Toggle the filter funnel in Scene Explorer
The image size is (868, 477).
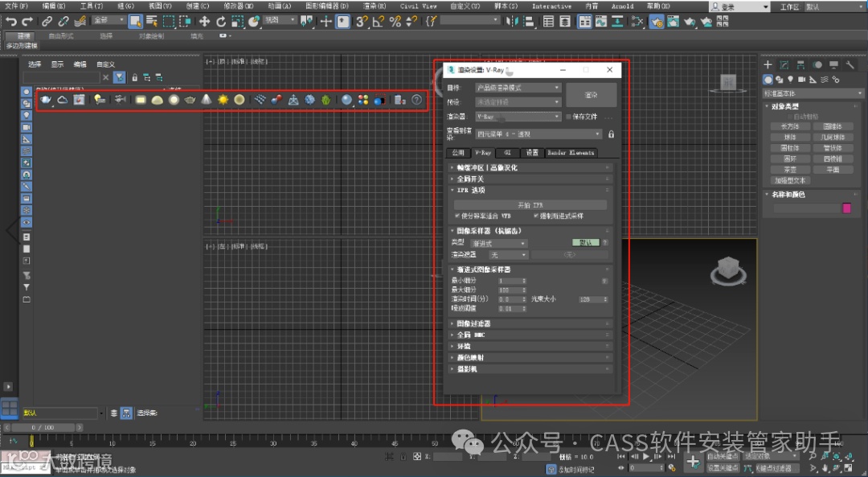tap(120, 77)
